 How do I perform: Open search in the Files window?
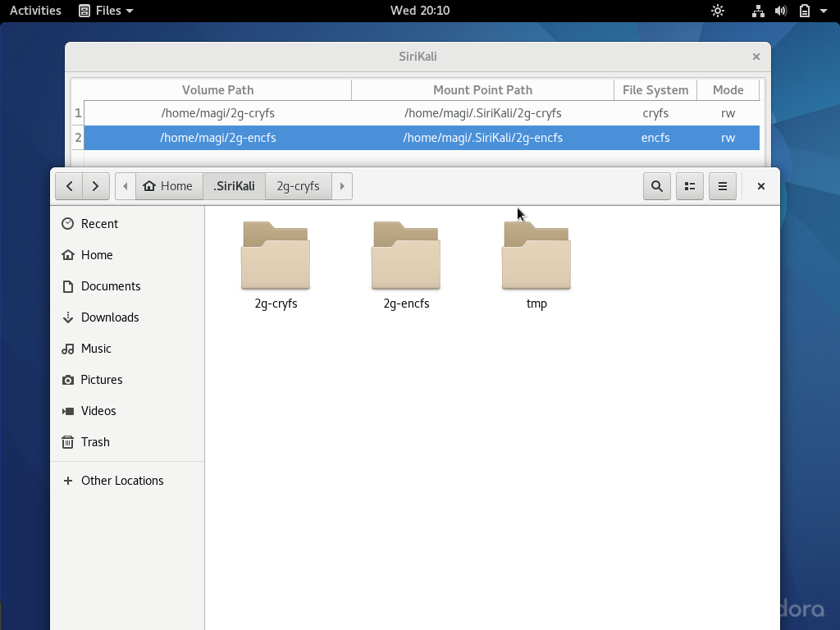click(657, 186)
